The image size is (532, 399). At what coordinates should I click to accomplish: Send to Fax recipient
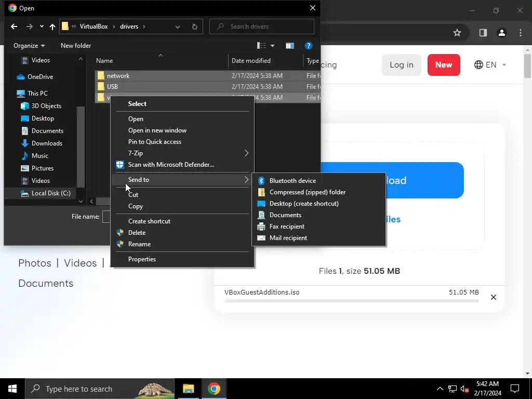click(318, 227)
